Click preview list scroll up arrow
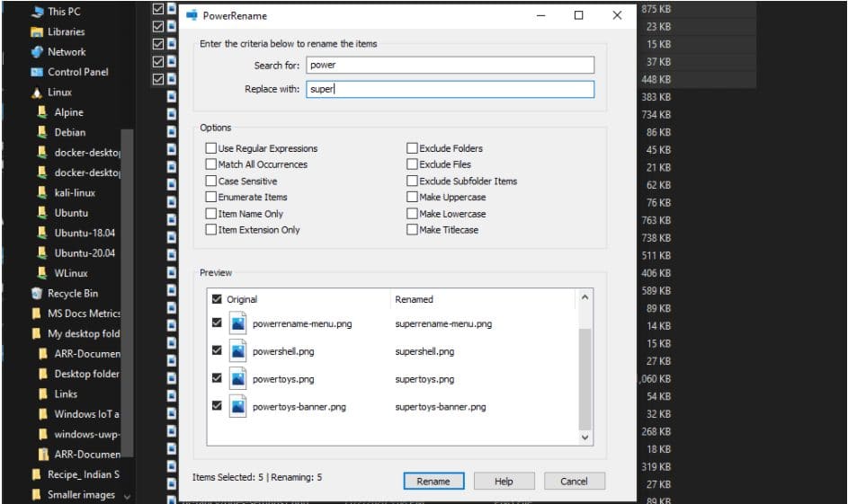 (x=585, y=297)
